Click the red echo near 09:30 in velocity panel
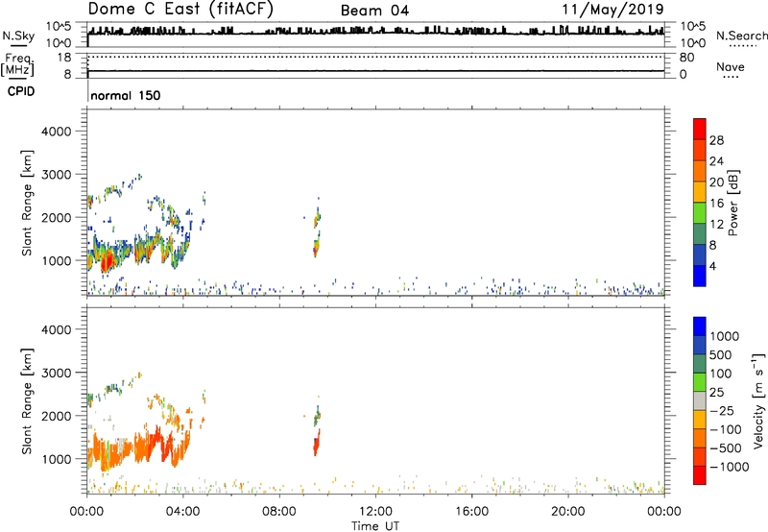Image resolution: width=768 pixels, height=532 pixels. [316, 445]
